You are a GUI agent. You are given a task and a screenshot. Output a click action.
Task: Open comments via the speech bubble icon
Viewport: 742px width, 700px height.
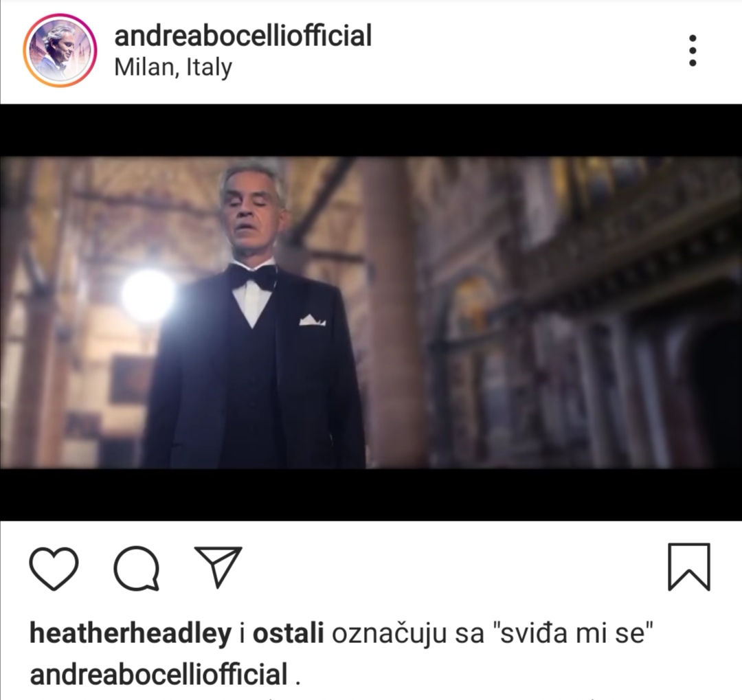(x=137, y=568)
